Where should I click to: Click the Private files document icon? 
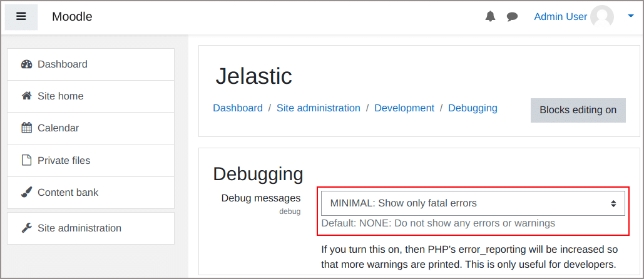pos(27,160)
